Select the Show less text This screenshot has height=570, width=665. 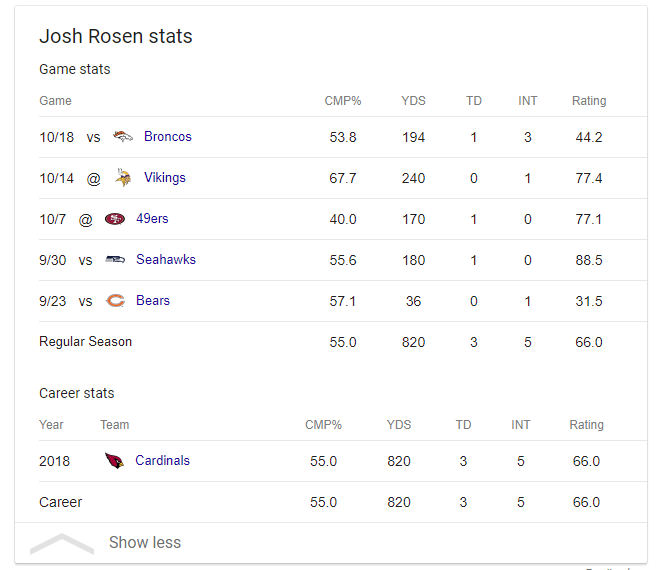[145, 542]
